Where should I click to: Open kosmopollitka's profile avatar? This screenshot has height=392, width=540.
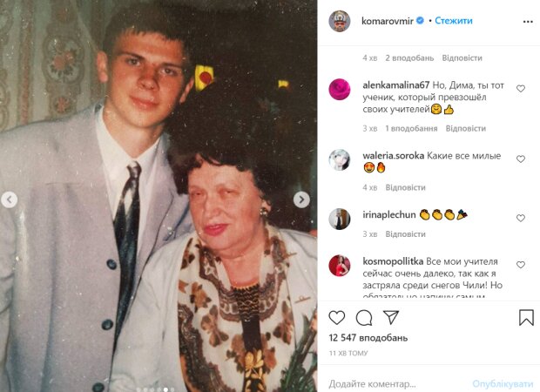tap(340, 266)
